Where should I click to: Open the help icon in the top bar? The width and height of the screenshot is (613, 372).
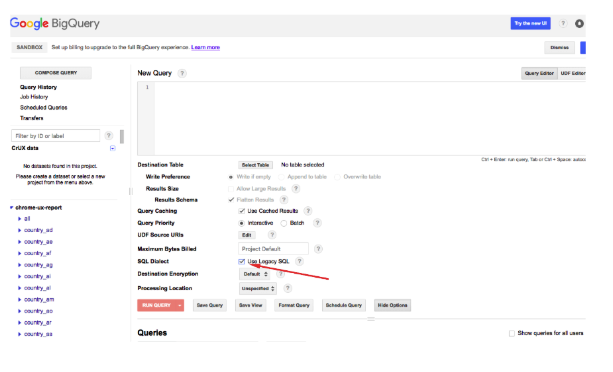click(x=563, y=23)
